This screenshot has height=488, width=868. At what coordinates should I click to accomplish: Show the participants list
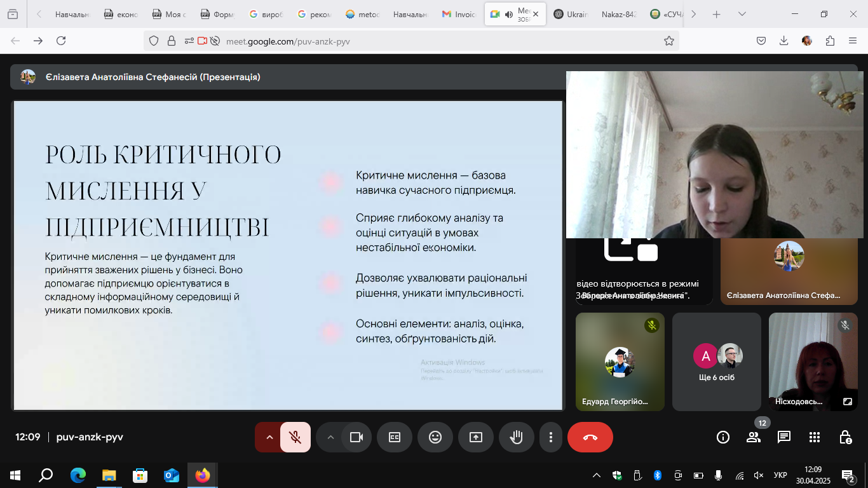pos(754,437)
